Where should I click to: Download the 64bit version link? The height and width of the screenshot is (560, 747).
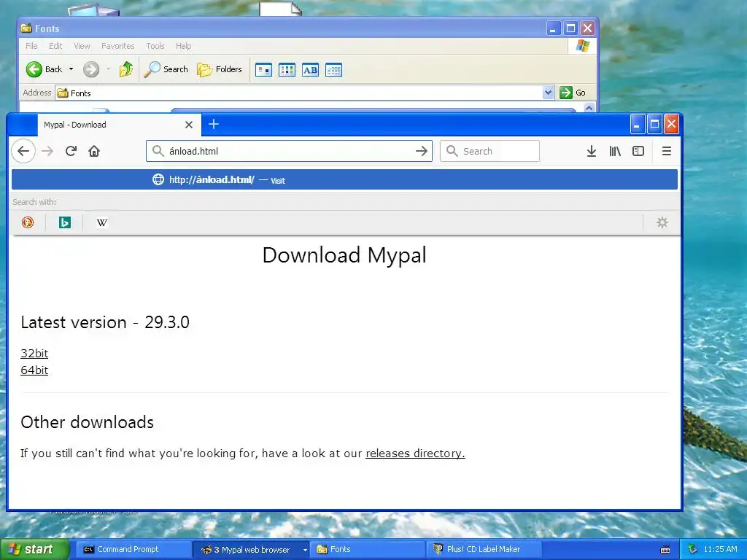pos(34,370)
